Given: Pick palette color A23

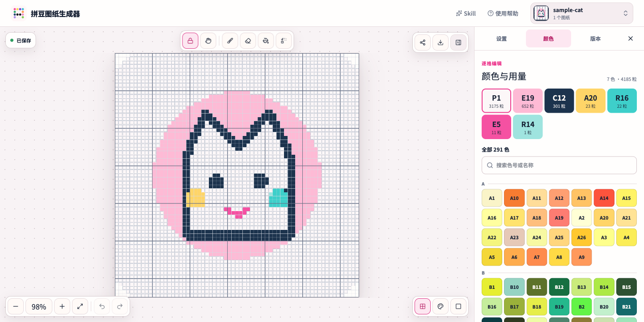Looking at the screenshot, I should point(514,237).
